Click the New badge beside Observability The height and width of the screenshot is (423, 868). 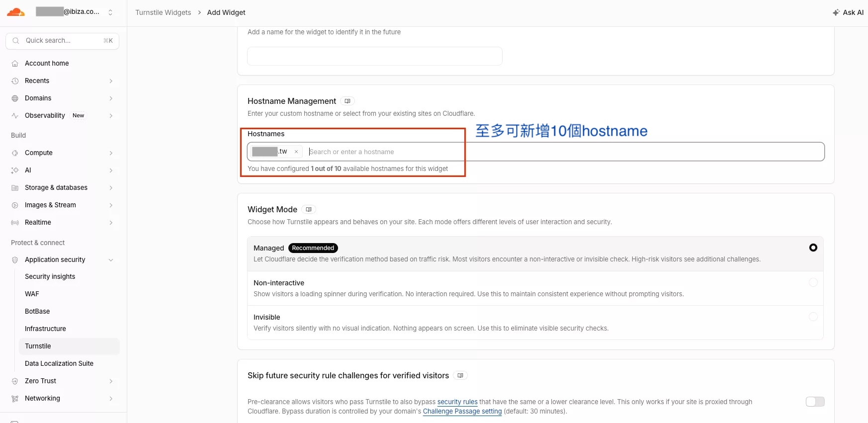point(79,116)
